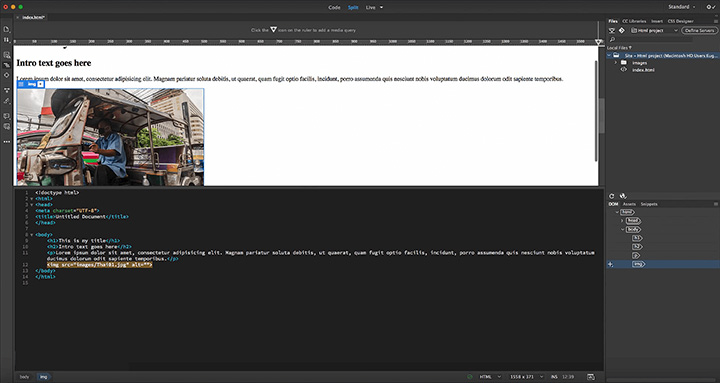720x383 pixels.
Task: Toggle Live View options icon in left toolbar
Action: pyautogui.click(x=6, y=55)
